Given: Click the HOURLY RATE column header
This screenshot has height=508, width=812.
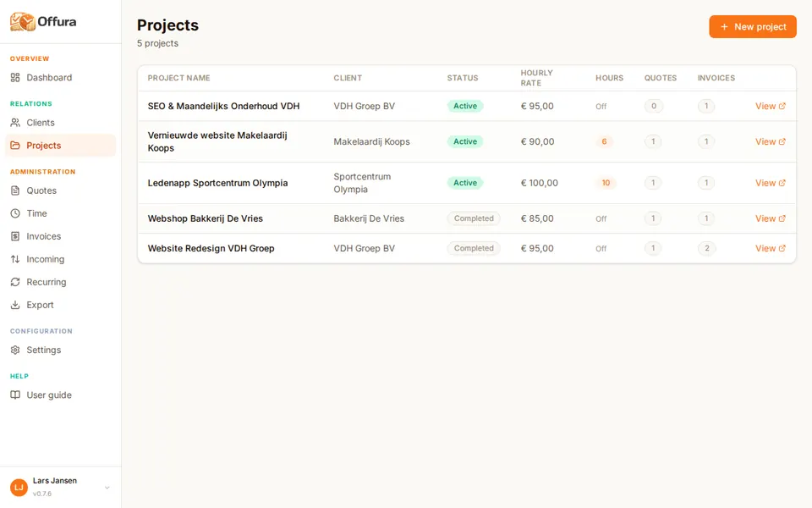Looking at the screenshot, I should click(536, 78).
